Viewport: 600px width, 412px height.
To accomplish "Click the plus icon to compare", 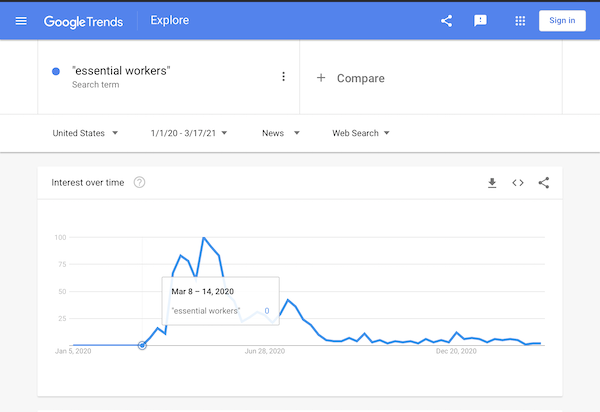I will point(321,78).
